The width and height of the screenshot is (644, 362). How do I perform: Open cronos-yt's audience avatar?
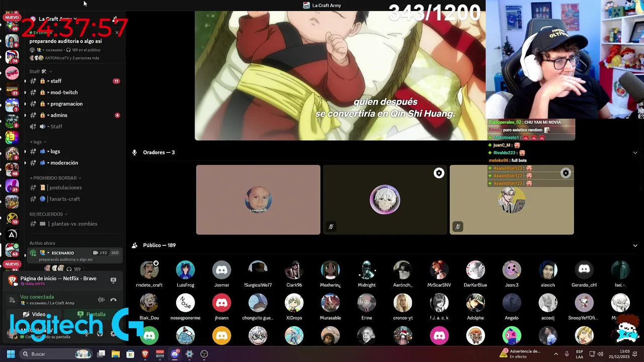(403, 303)
